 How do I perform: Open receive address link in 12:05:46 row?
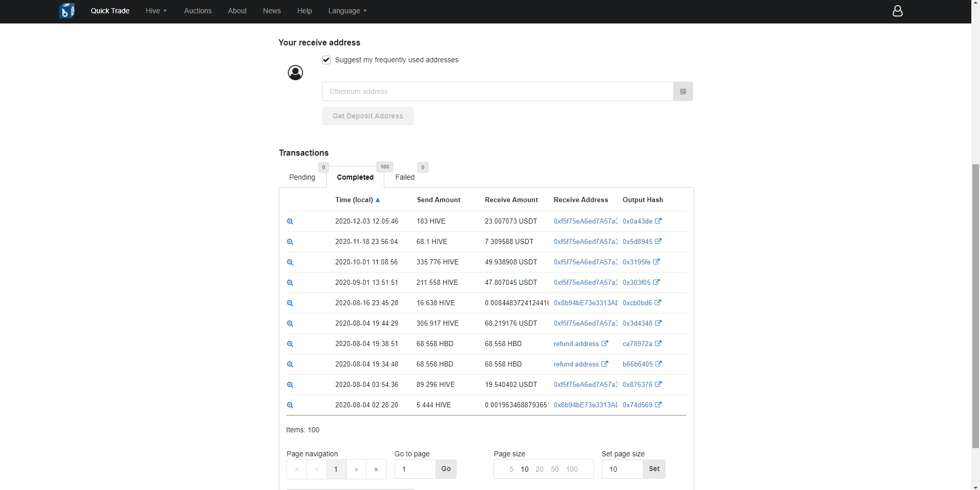tap(585, 222)
